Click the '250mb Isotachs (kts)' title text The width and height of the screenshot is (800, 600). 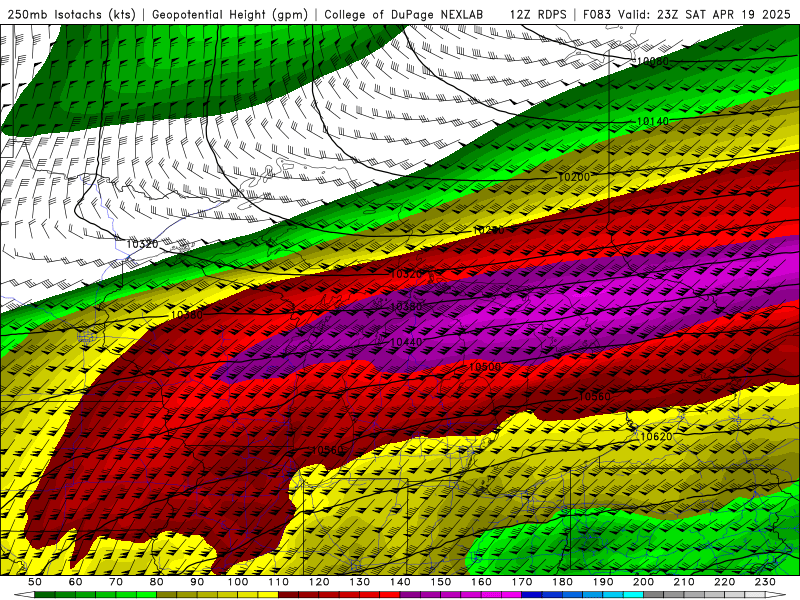(x=72, y=14)
